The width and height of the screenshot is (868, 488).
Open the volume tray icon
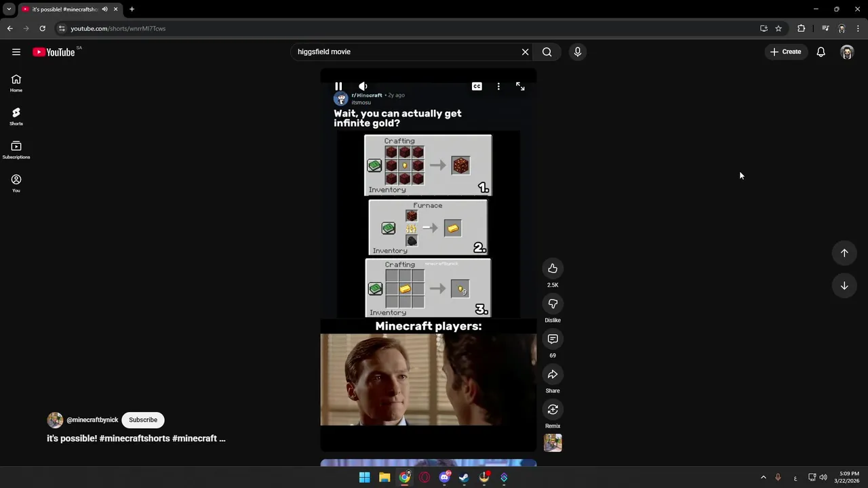823,478
